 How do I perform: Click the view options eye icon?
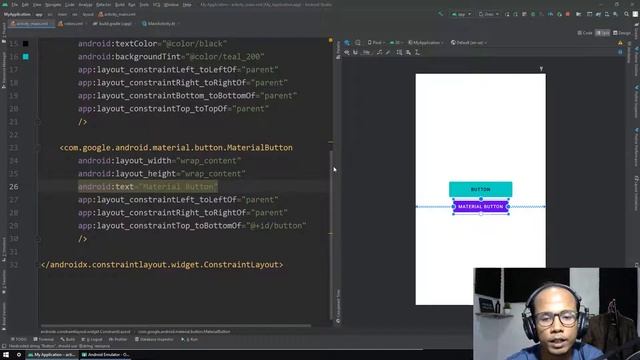[347, 52]
